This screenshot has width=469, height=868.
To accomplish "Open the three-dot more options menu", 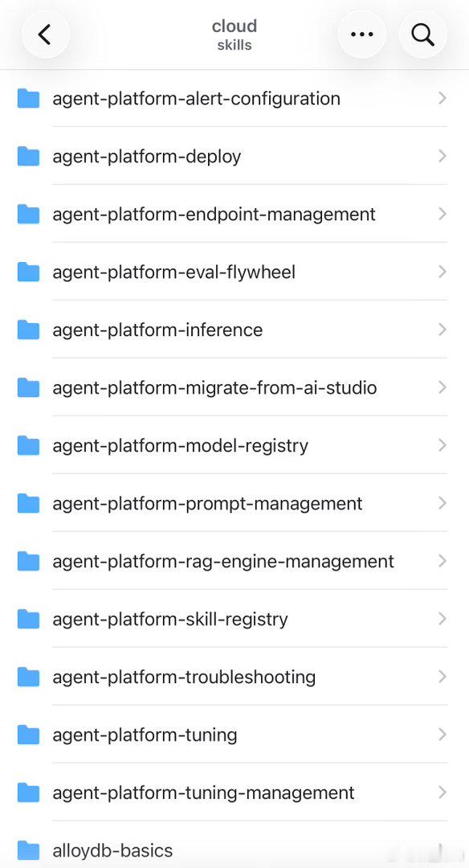I will click(361, 35).
